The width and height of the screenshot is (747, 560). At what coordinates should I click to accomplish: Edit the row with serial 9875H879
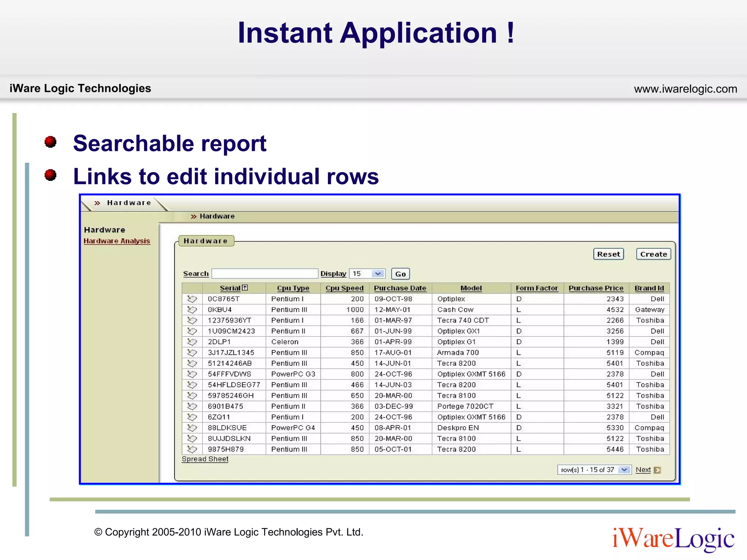192,450
